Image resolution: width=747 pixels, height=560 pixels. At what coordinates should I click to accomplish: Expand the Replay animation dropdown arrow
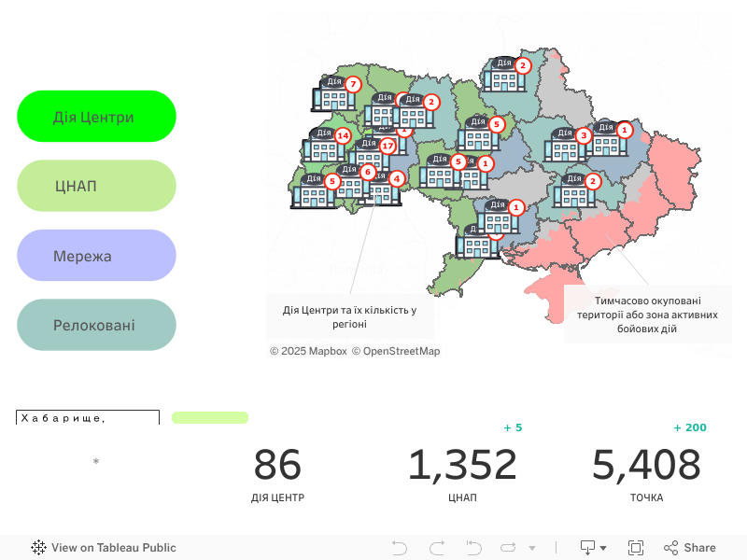tap(532, 548)
